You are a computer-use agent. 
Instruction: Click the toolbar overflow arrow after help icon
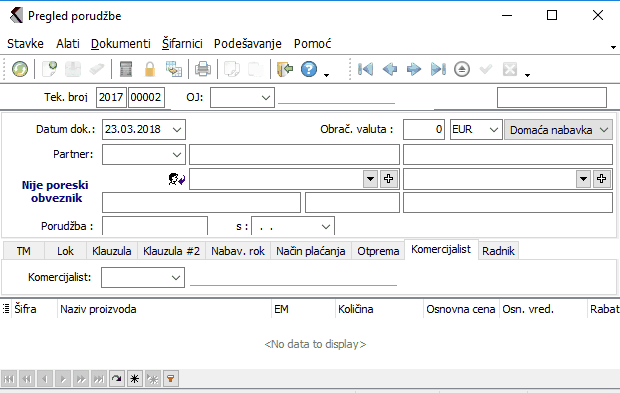326,74
